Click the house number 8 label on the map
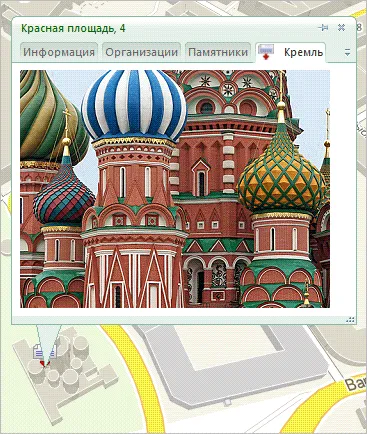Screen dimensions: 367x434 [x=359, y=27]
